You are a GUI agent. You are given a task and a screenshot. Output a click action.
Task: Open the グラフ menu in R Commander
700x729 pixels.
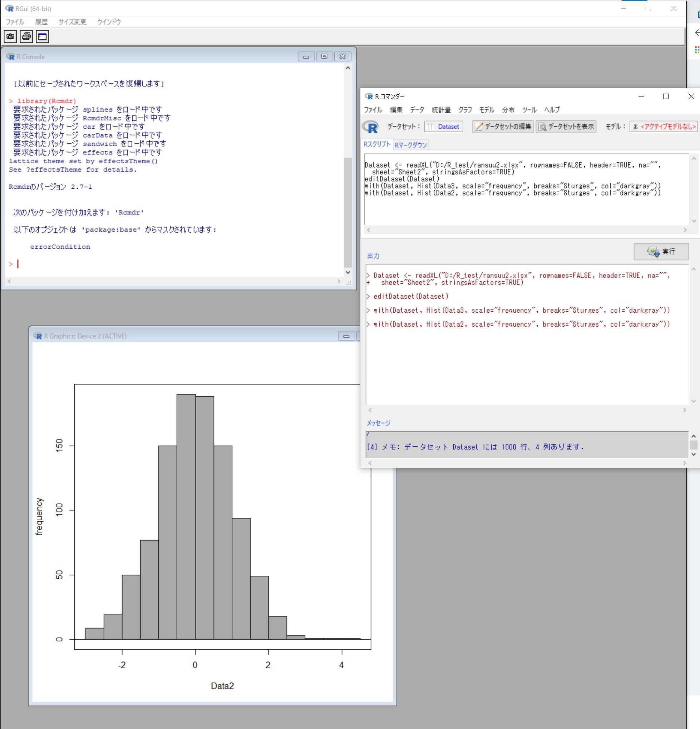[x=465, y=110]
